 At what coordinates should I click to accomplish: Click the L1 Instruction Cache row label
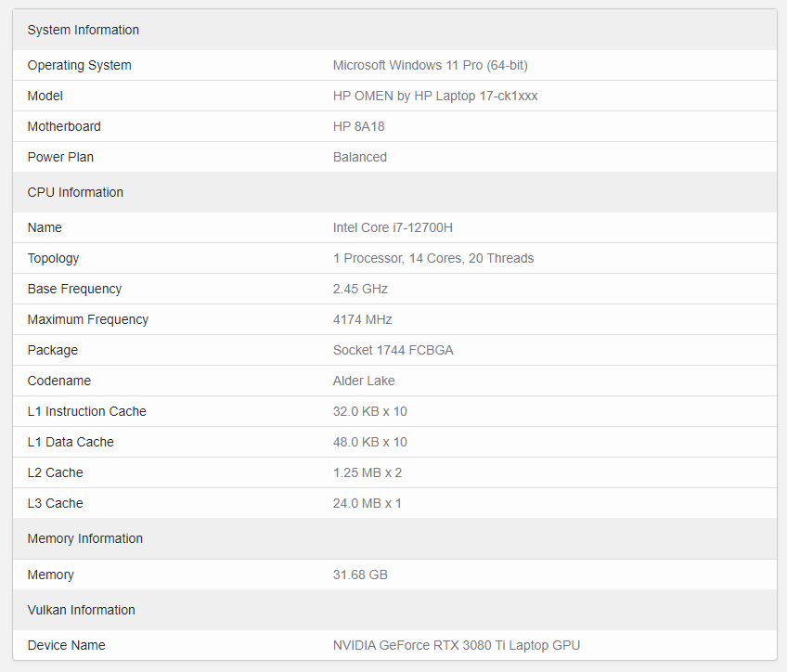[87, 411]
